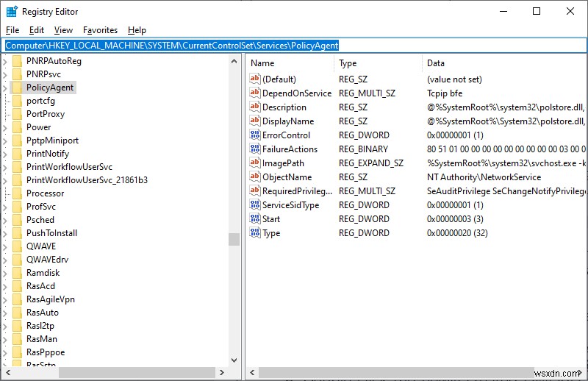This screenshot has width=588, height=381.
Task: Click the REG_EXPAND_SZ type cell
Action: tap(371, 163)
